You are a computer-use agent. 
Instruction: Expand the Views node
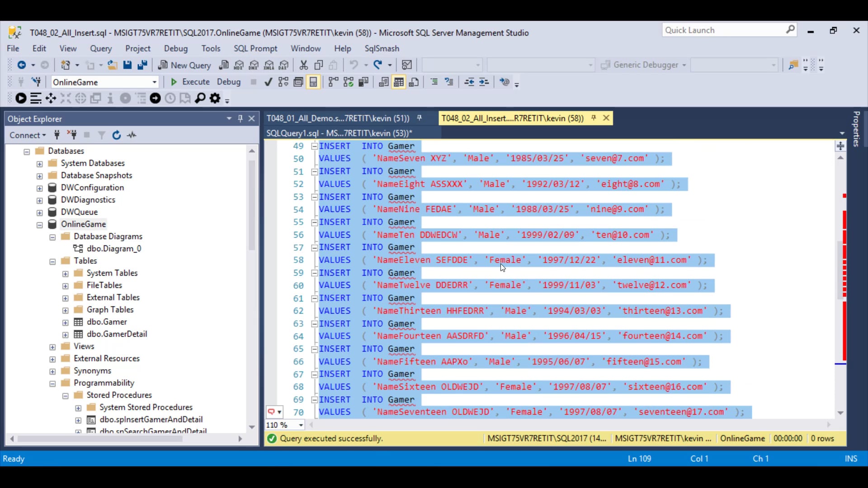pyautogui.click(x=52, y=346)
